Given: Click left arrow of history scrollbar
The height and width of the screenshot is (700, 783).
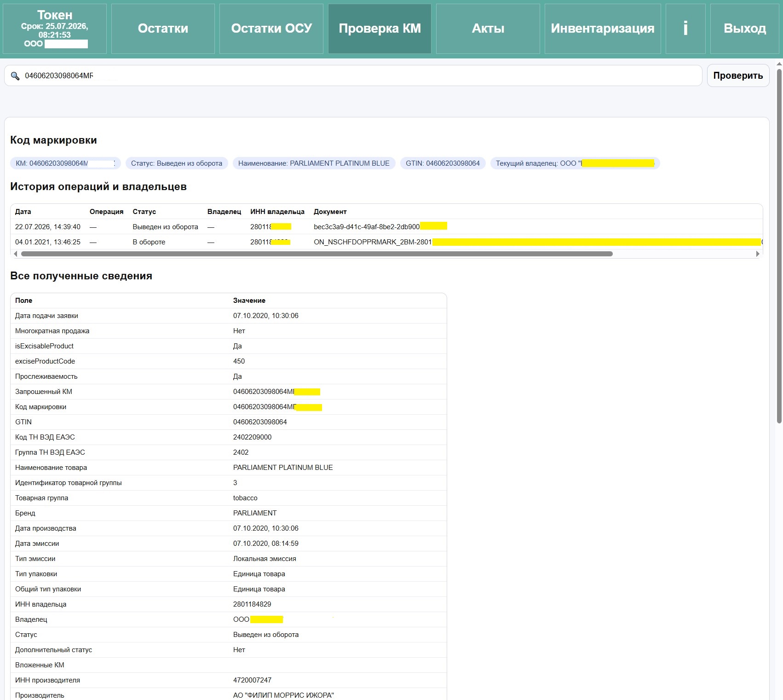Looking at the screenshot, I should tap(16, 254).
